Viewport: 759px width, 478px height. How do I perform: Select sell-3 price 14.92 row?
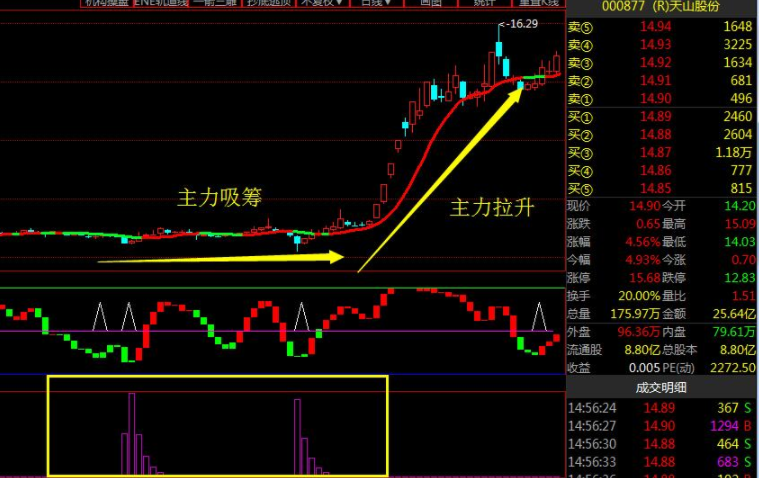(x=661, y=62)
